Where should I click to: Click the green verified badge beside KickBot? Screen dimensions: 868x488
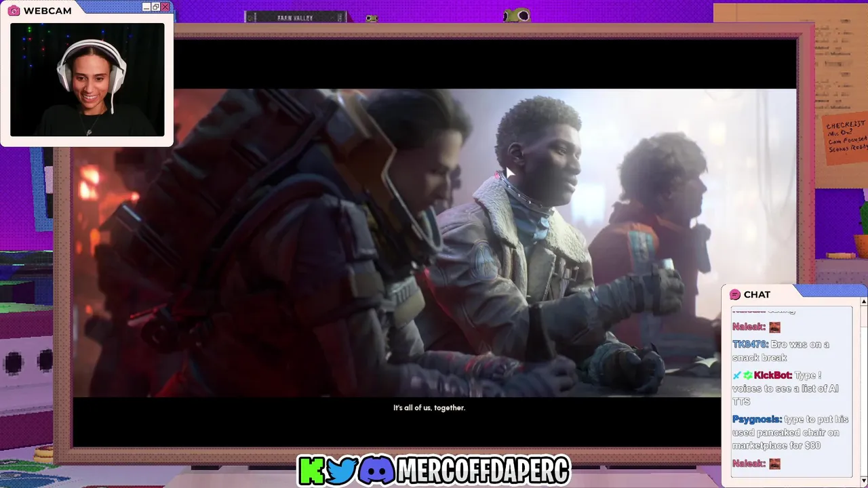748,375
